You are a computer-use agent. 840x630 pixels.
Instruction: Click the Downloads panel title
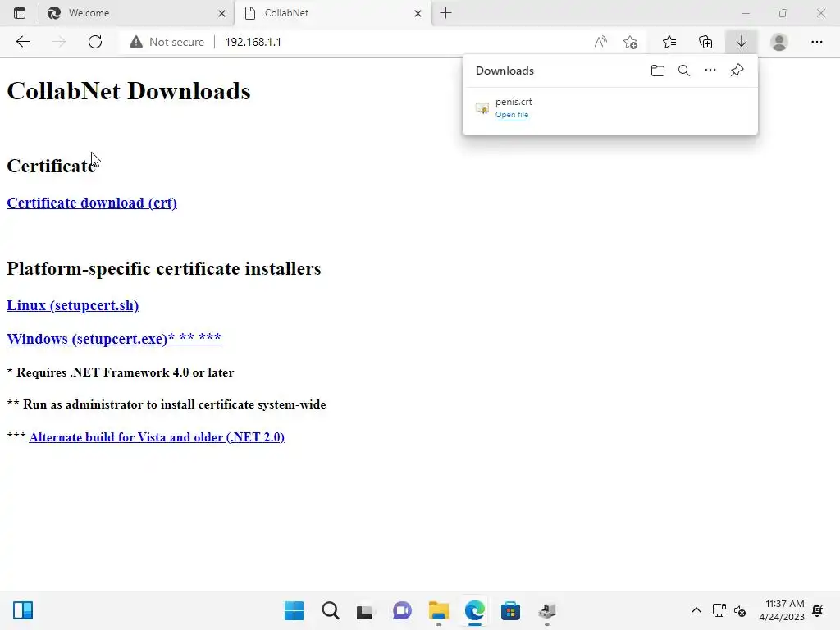point(504,71)
